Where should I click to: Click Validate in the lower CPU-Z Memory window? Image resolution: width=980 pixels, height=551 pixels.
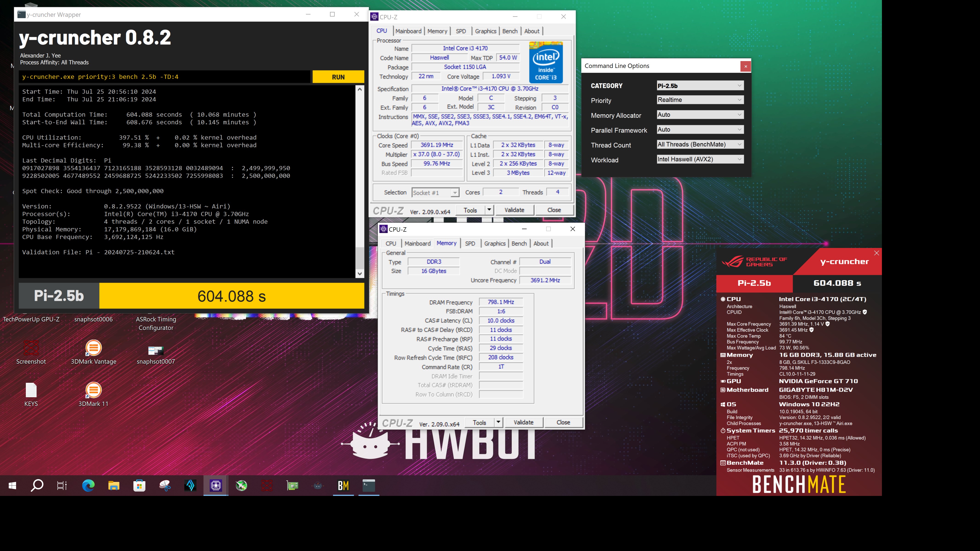point(523,422)
